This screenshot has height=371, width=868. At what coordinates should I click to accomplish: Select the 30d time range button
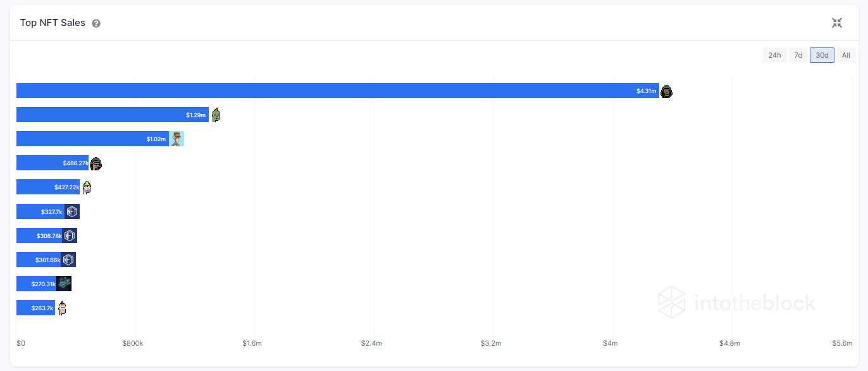tap(822, 55)
